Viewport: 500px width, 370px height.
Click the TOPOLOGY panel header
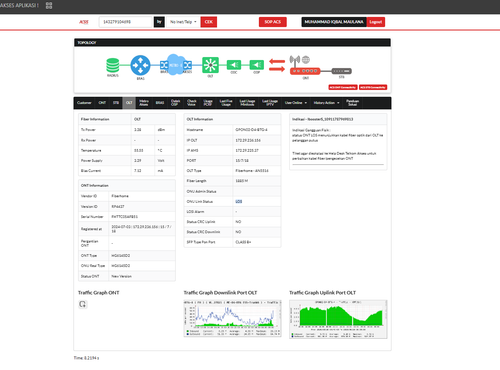pos(232,42)
